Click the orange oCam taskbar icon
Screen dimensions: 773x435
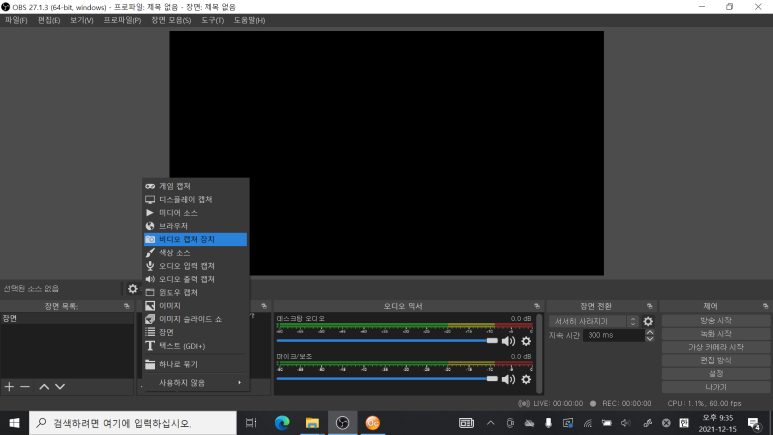pos(373,423)
